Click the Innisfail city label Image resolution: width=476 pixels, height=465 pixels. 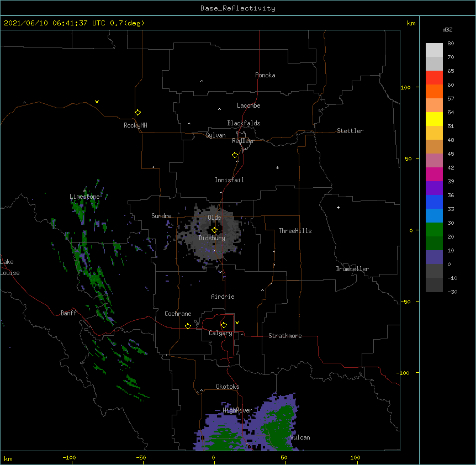[229, 180]
